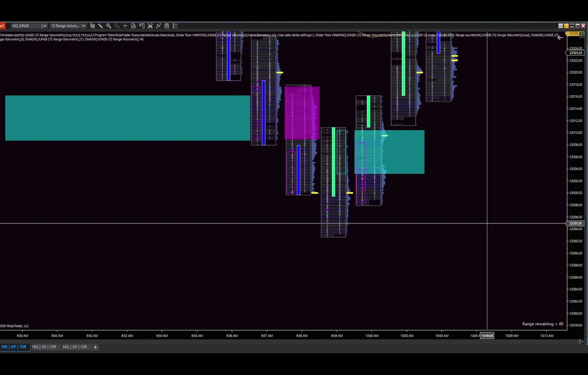Click the return arrow near price axis

(560, 37)
